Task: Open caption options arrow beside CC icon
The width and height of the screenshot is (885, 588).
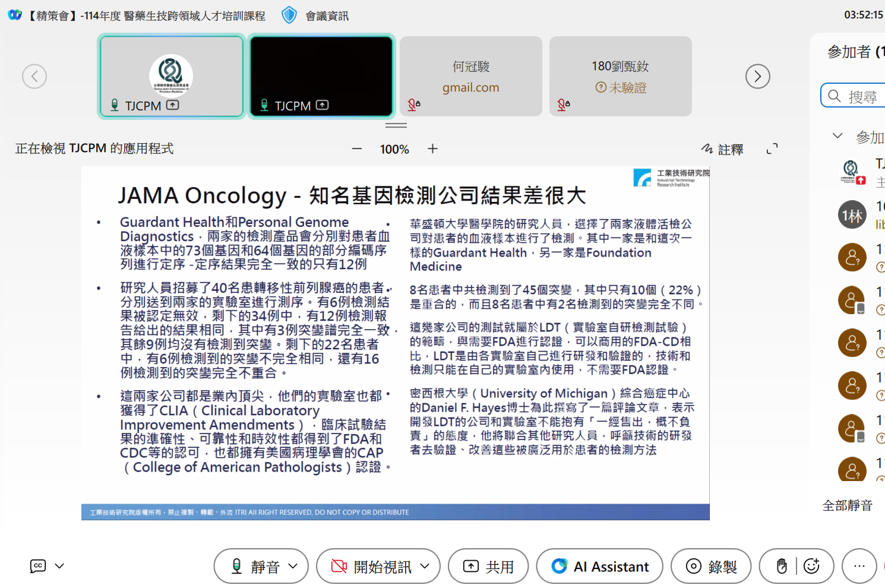Action: (x=59, y=566)
